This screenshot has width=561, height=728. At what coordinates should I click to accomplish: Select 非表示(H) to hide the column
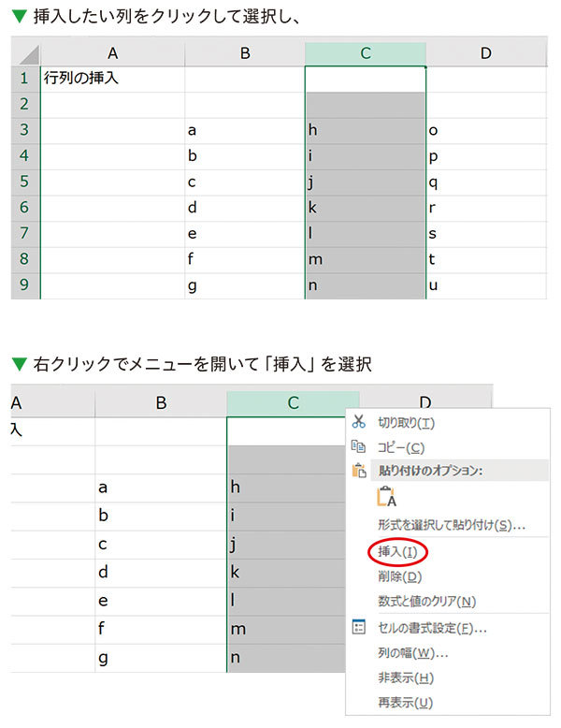tap(406, 677)
